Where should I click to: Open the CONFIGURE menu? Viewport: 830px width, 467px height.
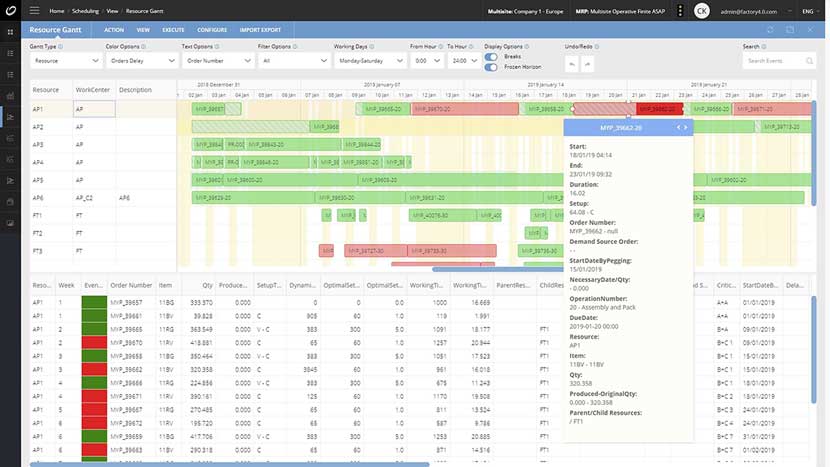point(212,30)
